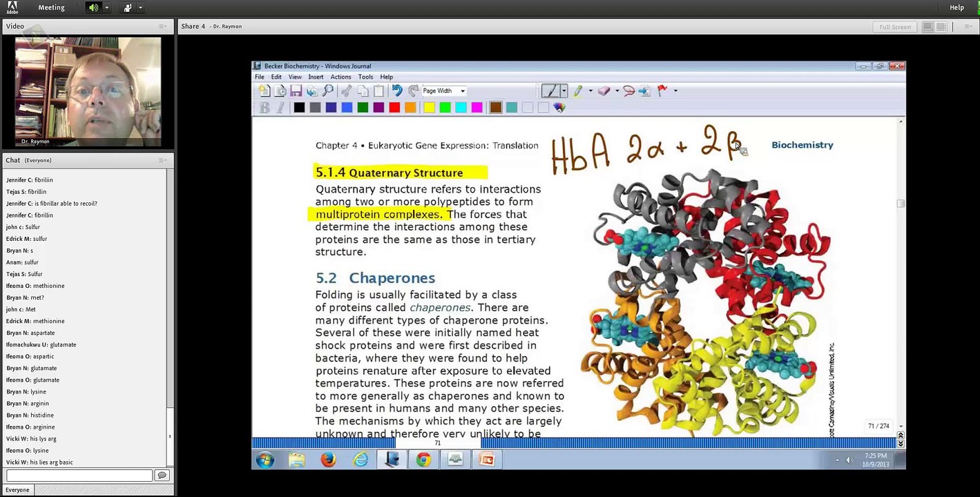Click the Paste clipboard icon
This screenshot has height=497, width=980.
(x=378, y=91)
